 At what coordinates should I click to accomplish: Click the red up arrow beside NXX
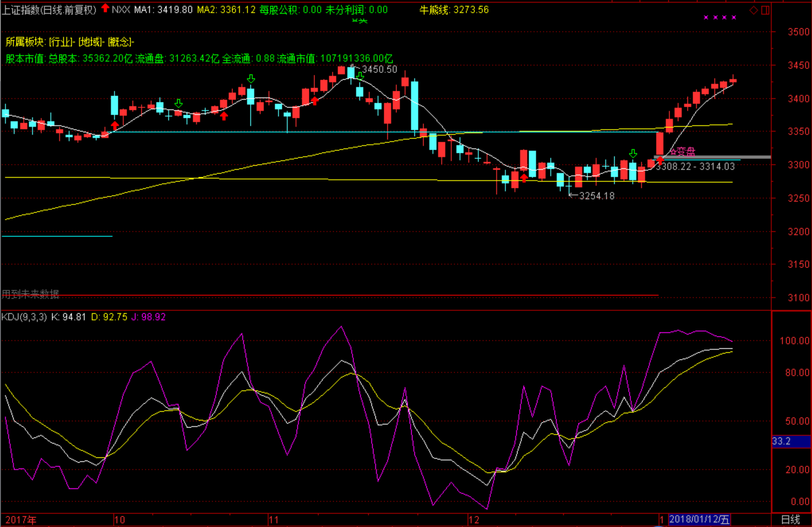coord(105,8)
